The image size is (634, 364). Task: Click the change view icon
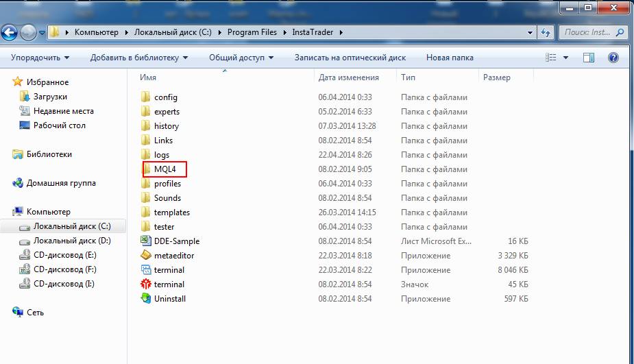click(550, 58)
